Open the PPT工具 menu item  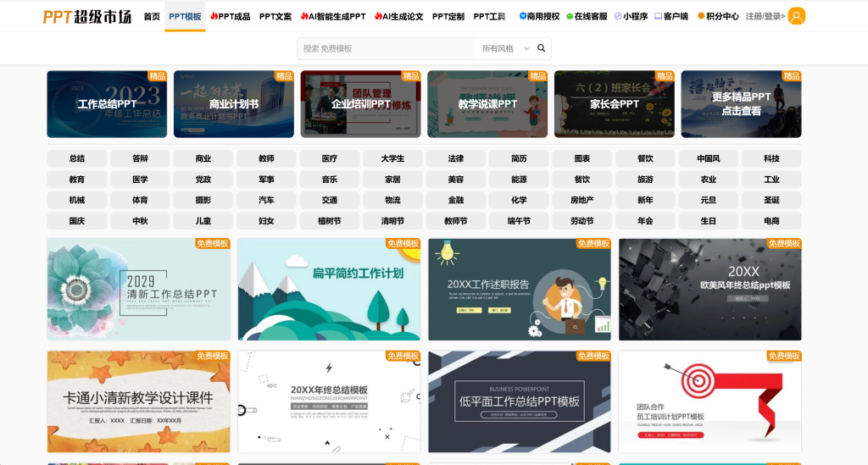[x=489, y=17]
